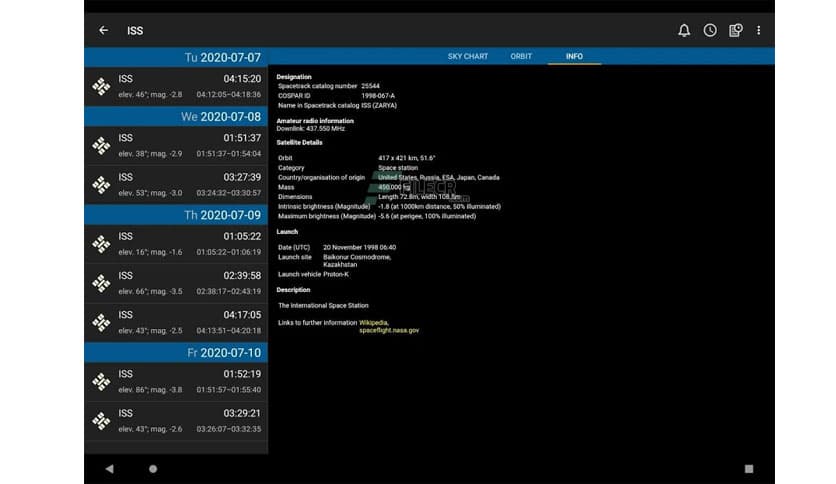This screenshot has height=484, width=836.
Task: Click the calendar export icon in top bar
Action: [x=736, y=30]
